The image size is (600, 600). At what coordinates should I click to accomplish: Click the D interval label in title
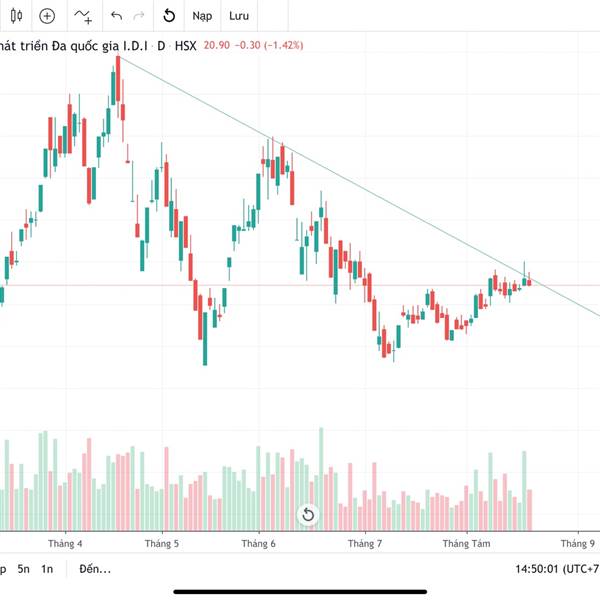(161, 46)
